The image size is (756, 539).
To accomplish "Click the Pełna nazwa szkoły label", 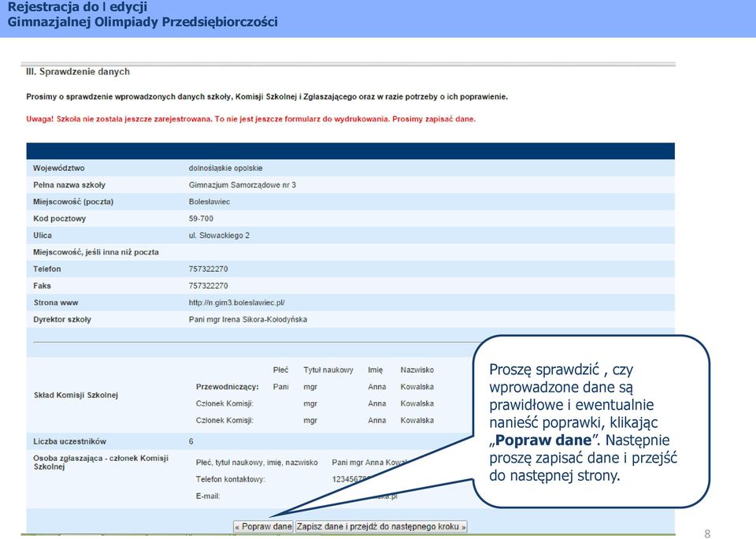I will pyautogui.click(x=69, y=185).
